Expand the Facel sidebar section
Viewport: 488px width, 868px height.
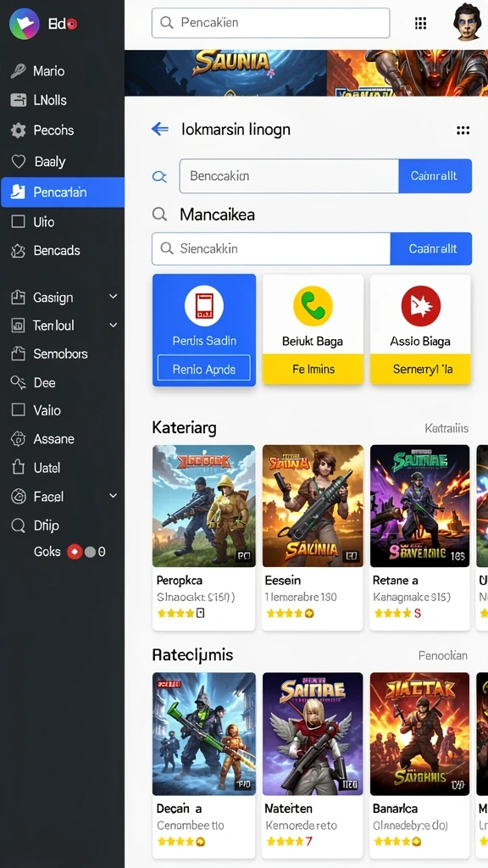(x=113, y=496)
